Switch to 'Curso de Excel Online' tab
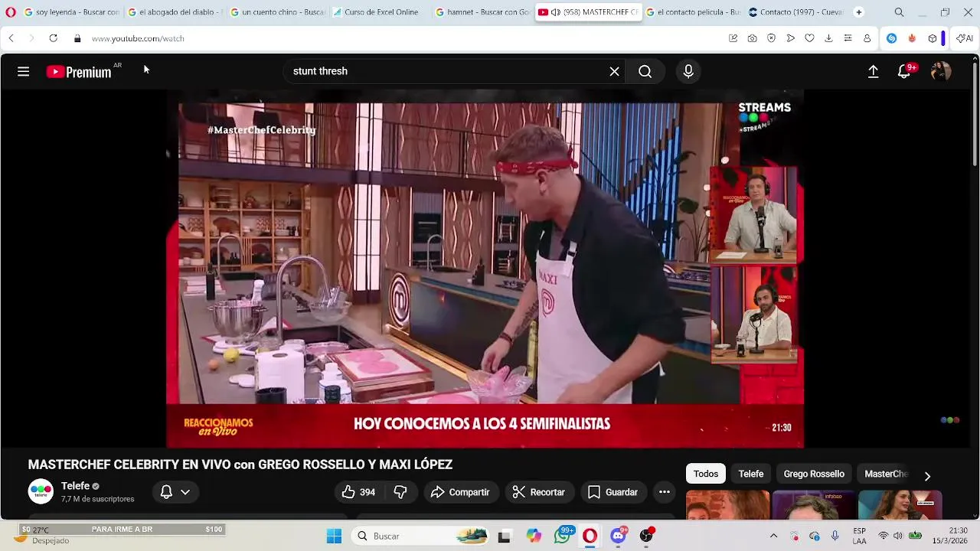 [x=380, y=12]
